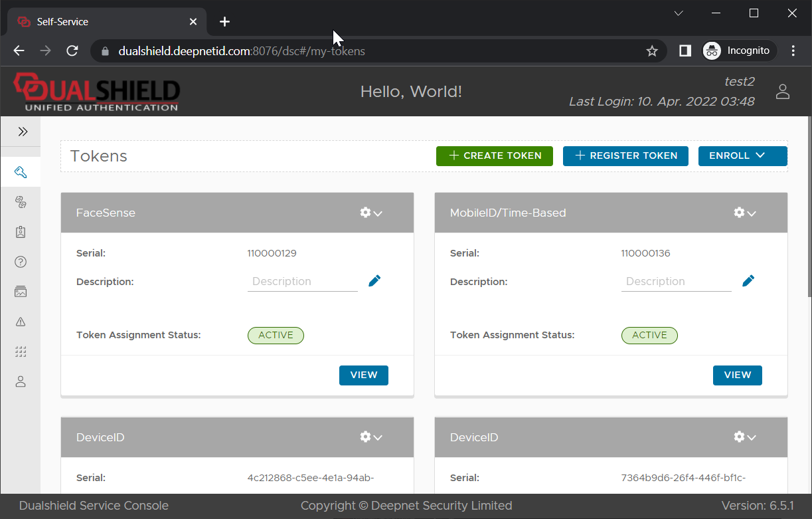This screenshot has height=519, width=812.
Task: Open the ID badge sidebar icon
Action: (x=21, y=233)
